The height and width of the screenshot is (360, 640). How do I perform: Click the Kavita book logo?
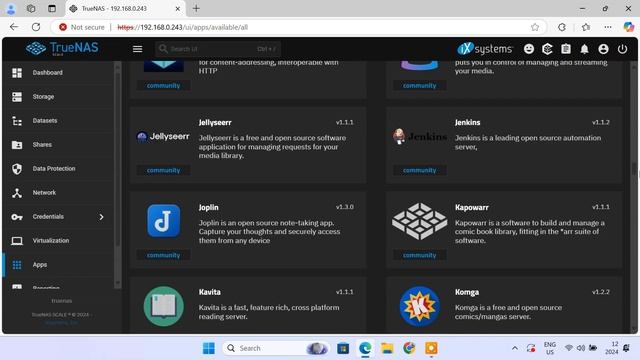pyautogui.click(x=163, y=306)
